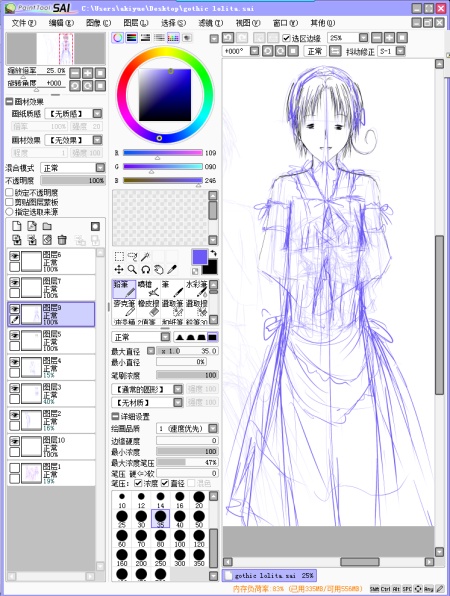Open 抖动修正 S-1 stabilizer dropdown
450x596 pixels.
pyautogui.click(x=400, y=51)
